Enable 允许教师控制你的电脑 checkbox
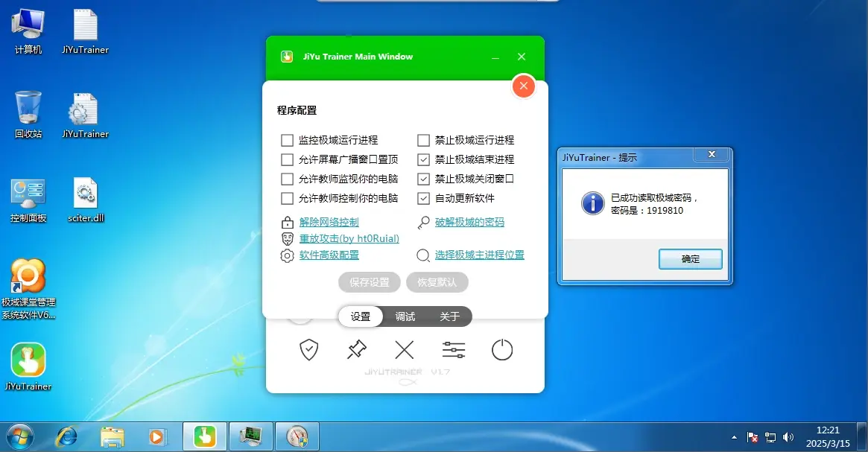 coord(287,198)
